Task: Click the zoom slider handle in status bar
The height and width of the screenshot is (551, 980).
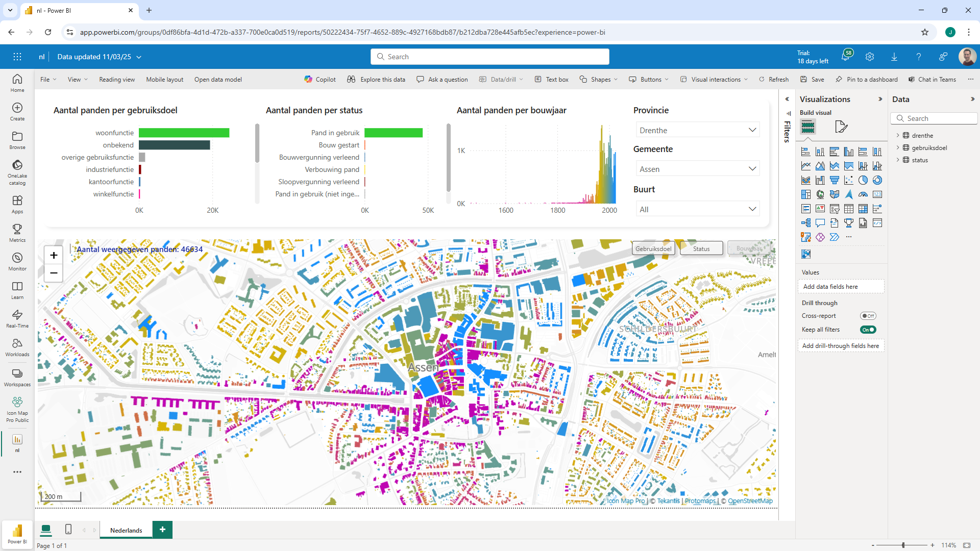Action: [x=903, y=545]
